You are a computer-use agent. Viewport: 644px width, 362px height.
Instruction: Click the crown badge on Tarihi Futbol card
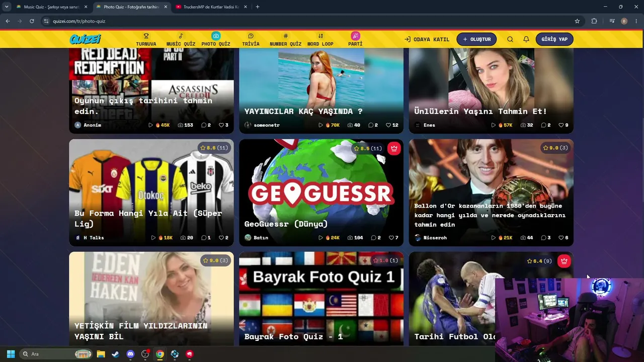[x=564, y=261]
